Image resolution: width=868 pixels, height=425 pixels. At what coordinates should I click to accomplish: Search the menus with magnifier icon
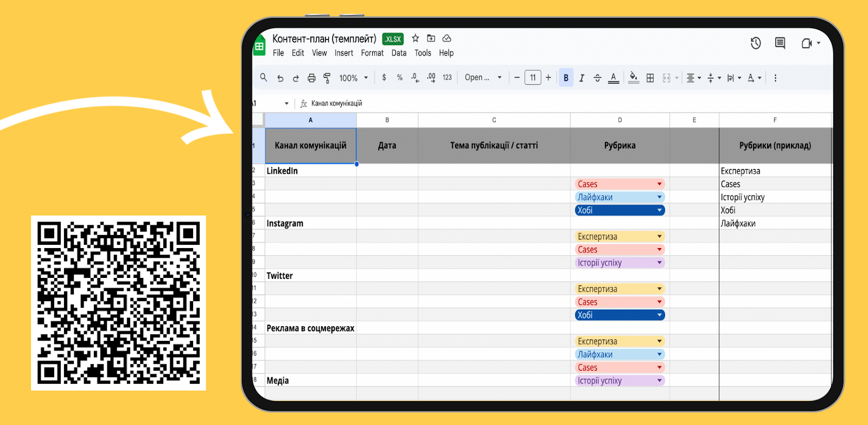264,78
